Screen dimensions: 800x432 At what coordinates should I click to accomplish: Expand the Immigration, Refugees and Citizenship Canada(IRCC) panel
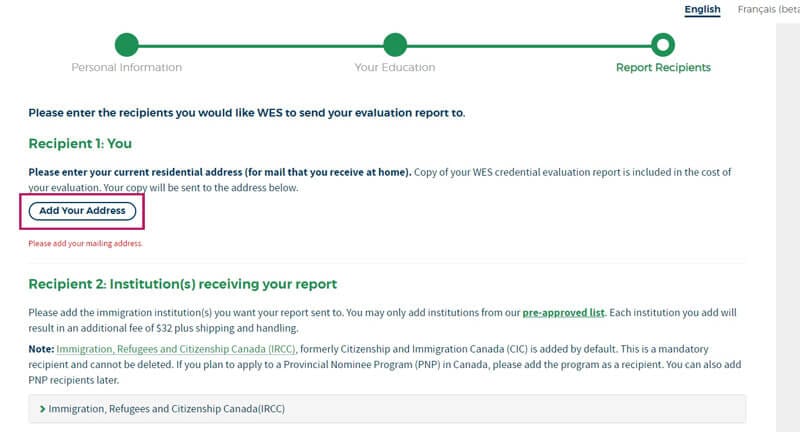(x=168, y=409)
